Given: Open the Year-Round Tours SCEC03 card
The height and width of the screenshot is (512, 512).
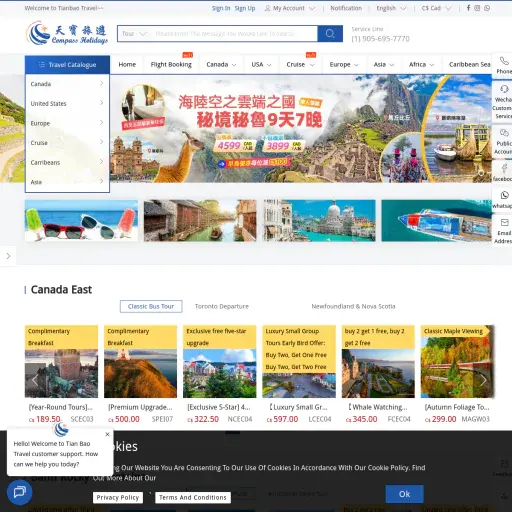Looking at the screenshot, I should tap(61, 375).
